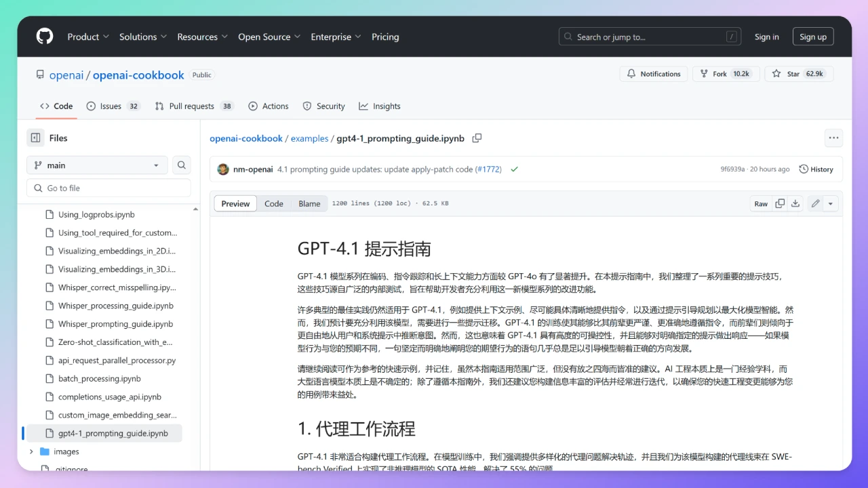Switch to the Code tab
The width and height of the screenshot is (868, 488).
point(56,106)
